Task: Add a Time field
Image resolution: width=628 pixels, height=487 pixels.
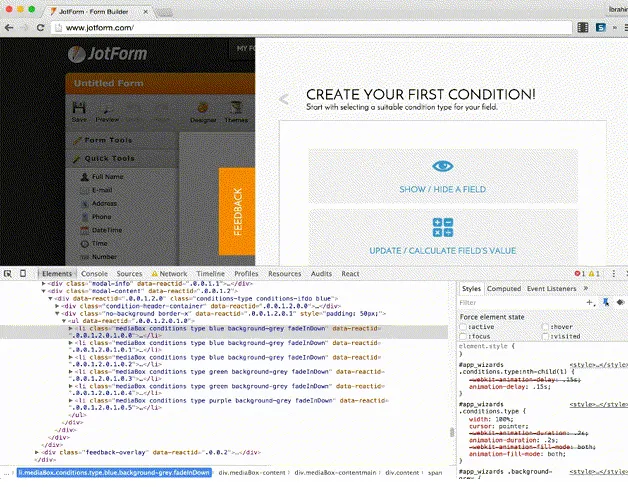Action: [x=94, y=244]
